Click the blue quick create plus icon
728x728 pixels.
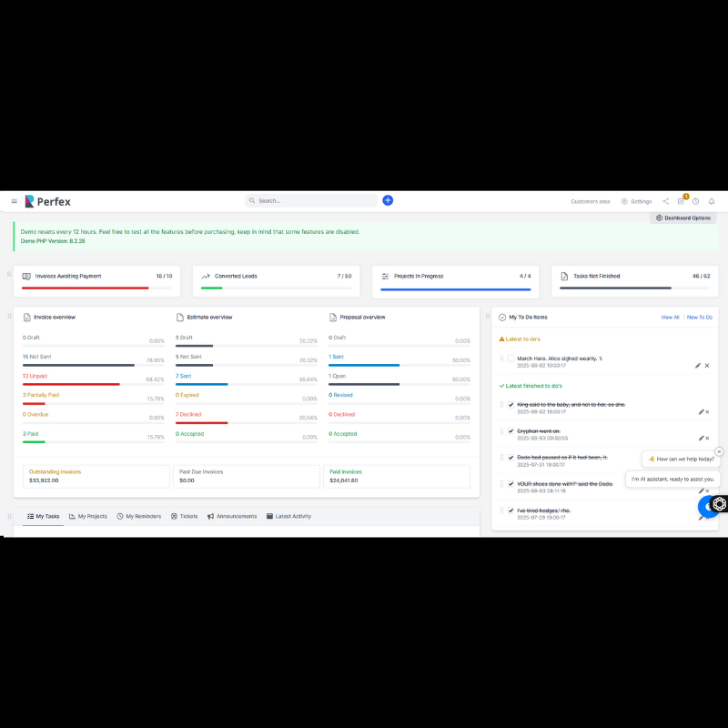pyautogui.click(x=388, y=200)
